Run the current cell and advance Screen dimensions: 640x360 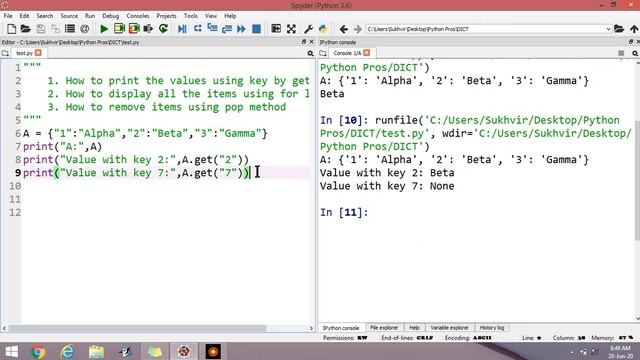(x=134, y=29)
